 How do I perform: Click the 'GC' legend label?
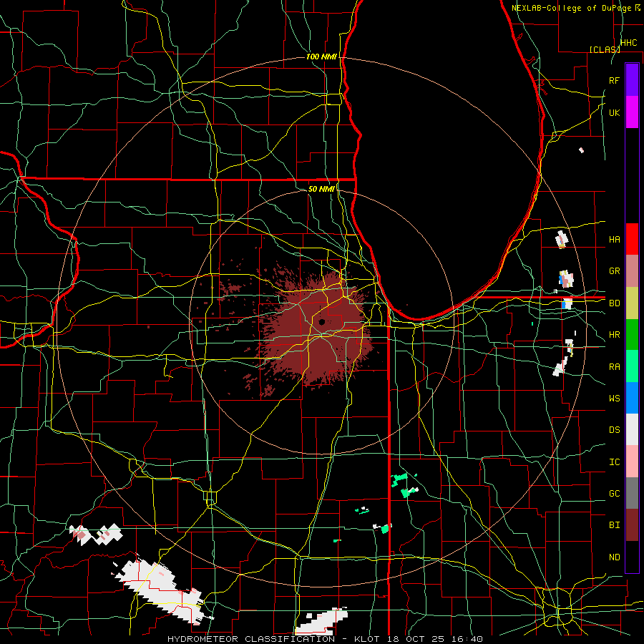[614, 494]
